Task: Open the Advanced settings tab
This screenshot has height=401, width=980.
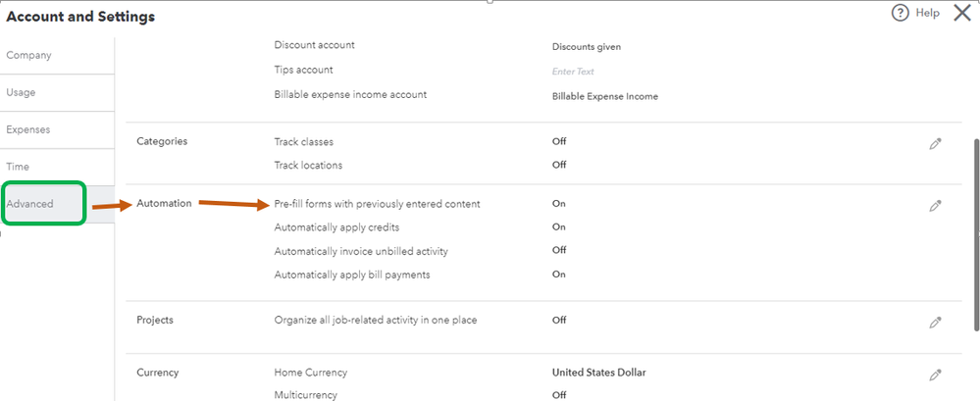Action: (29, 204)
